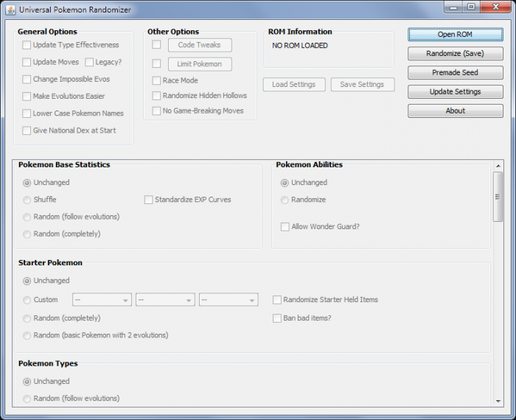This screenshot has height=420, width=516.
Task: Expand the first Custom starter dropdown
Action: (x=102, y=300)
